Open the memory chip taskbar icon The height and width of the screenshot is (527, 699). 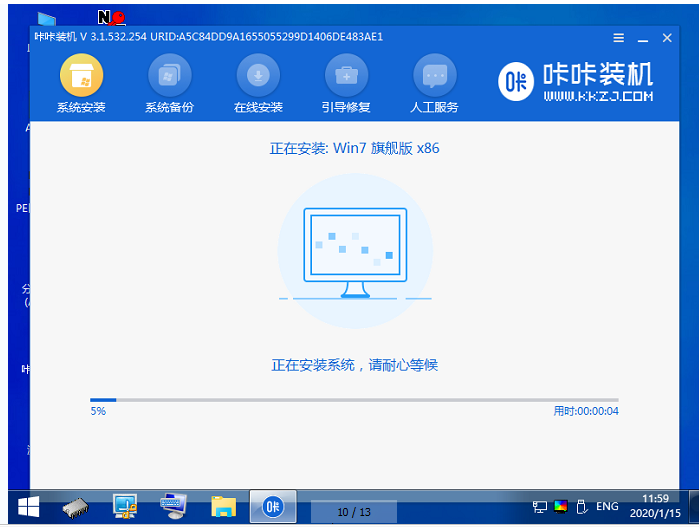click(75, 507)
